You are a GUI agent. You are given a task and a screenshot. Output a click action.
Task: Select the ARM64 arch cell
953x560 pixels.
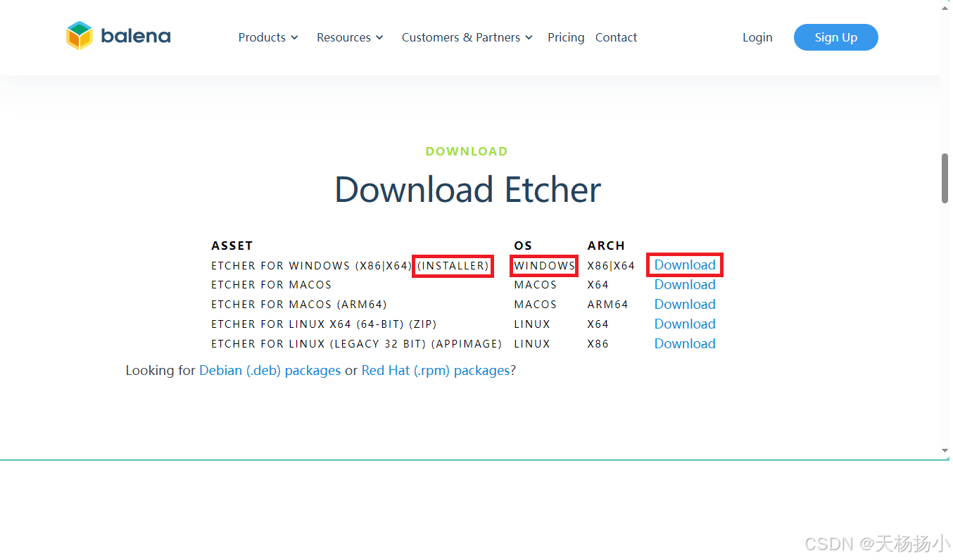point(608,305)
